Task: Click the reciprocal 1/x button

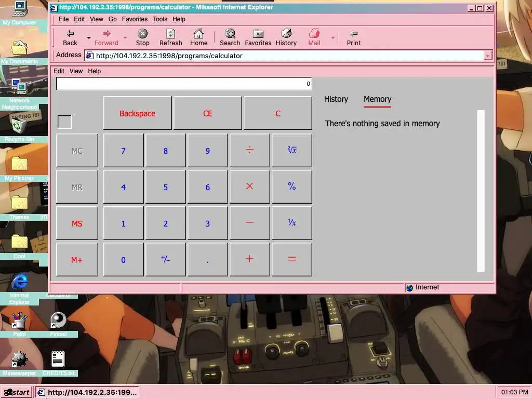Action: pos(292,223)
